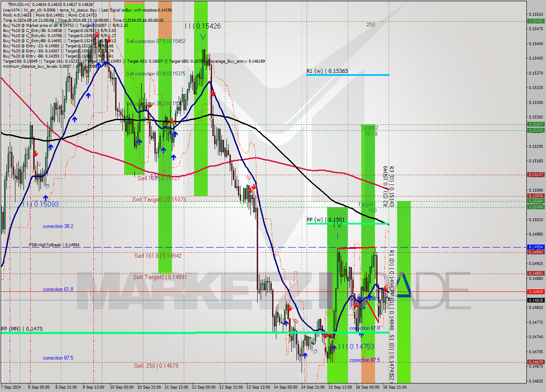Click the 'PP (MN) | 0.1475' label
Screen dimensions: 546x392
click(22, 329)
